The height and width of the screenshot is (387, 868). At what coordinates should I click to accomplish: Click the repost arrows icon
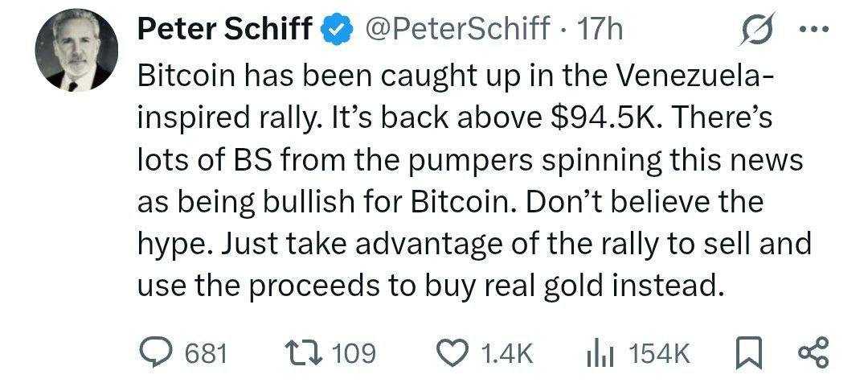[x=301, y=352]
